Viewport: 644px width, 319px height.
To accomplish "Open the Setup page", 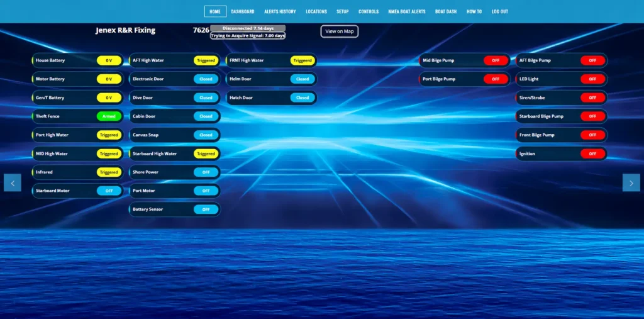I will pos(343,11).
